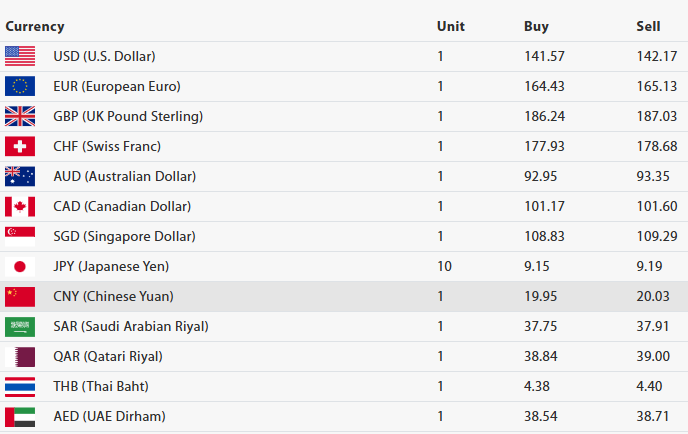Click the Thailand flag icon
The height and width of the screenshot is (434, 688).
click(20, 386)
